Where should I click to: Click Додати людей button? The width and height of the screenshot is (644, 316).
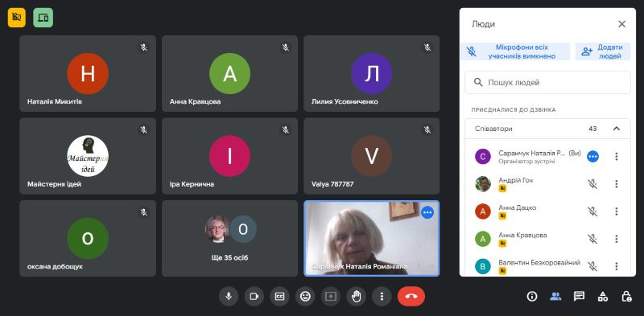(602, 51)
